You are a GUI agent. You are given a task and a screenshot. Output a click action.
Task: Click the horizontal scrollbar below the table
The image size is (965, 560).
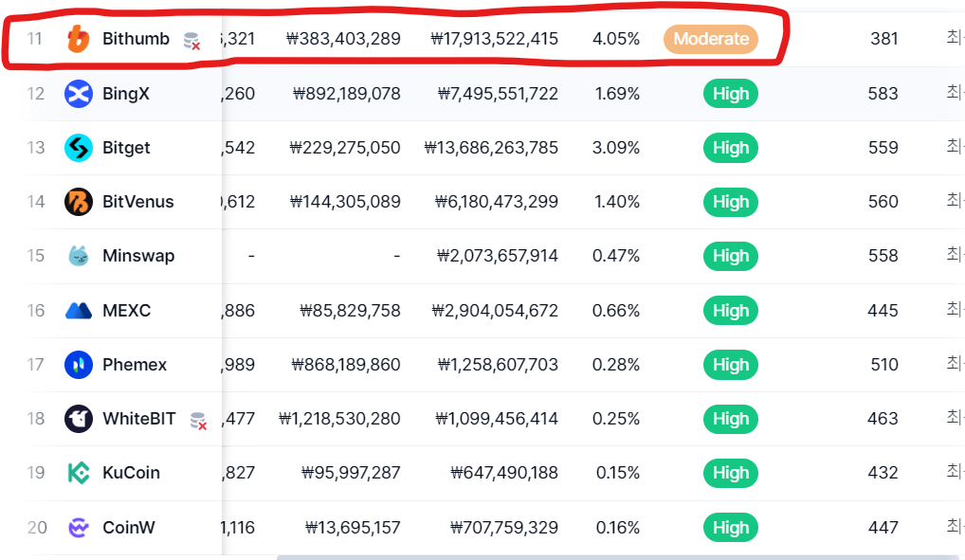620,557
